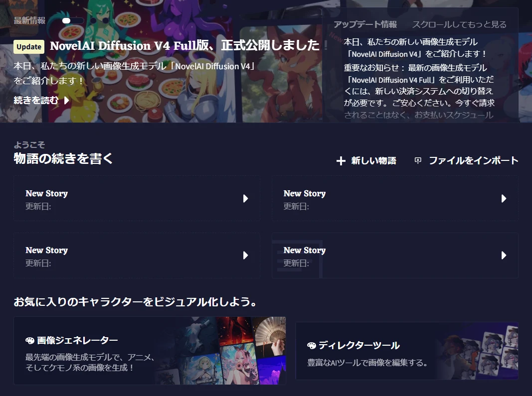The width and height of the screenshot is (532, 396).
Task: Click the スクロールしてもっと見る hint text
Action: click(459, 24)
